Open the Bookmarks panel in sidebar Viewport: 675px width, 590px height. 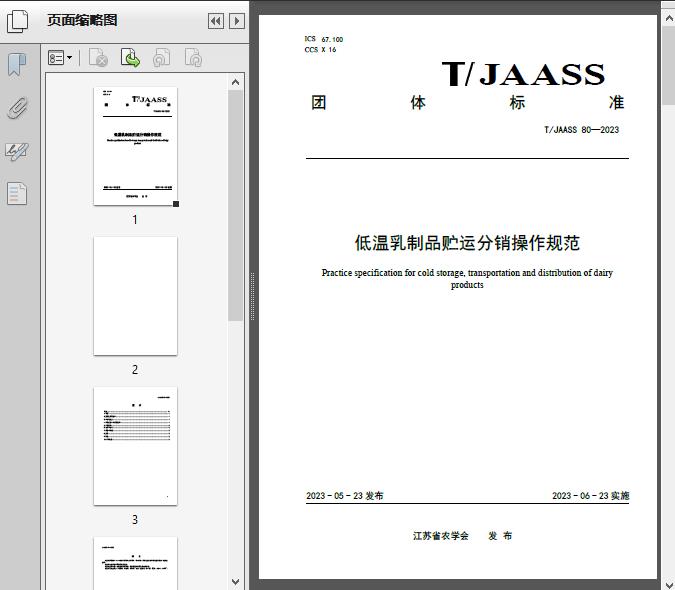tap(17, 65)
